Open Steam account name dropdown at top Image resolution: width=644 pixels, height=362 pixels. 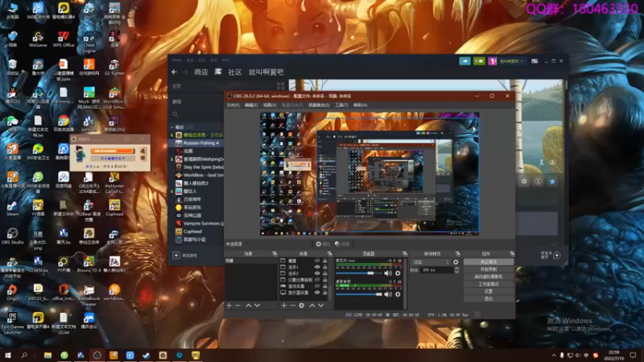point(511,61)
